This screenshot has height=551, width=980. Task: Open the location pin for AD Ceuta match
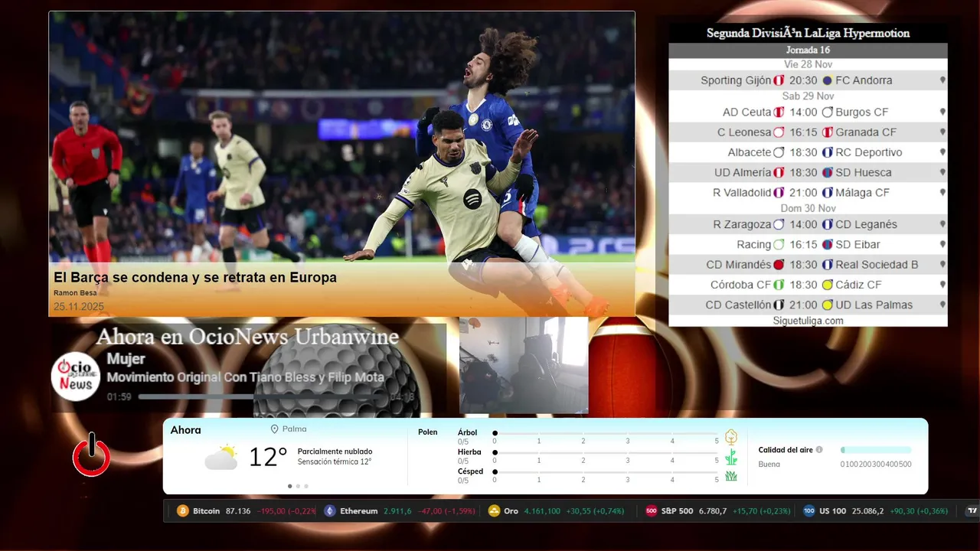point(942,112)
